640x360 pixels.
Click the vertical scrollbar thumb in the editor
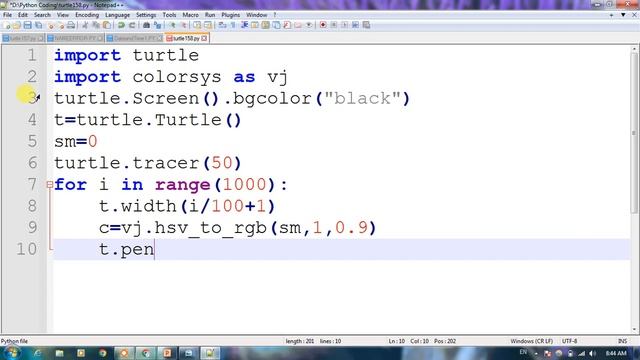[x=634, y=133]
